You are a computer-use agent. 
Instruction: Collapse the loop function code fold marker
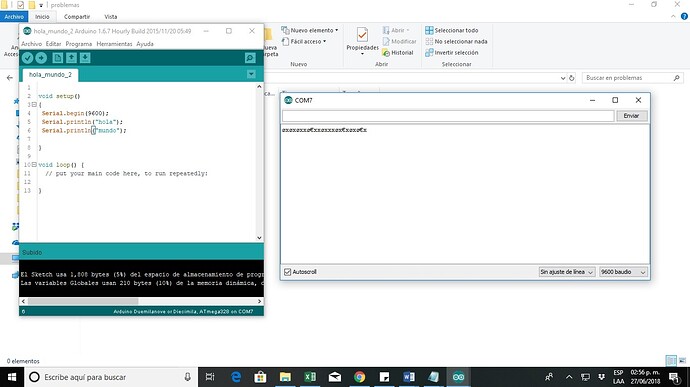(x=34, y=165)
